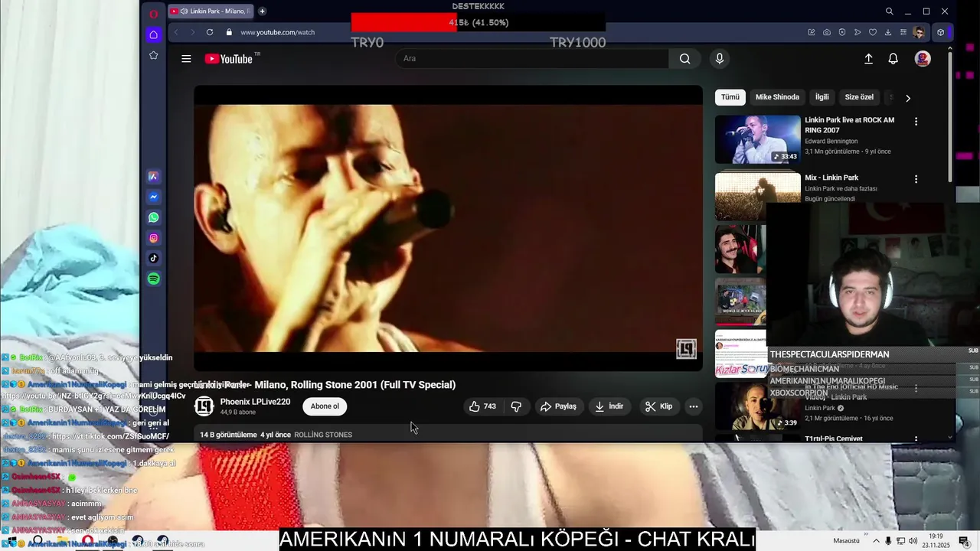Select the İlgili filter chip
Screen dimensions: 980x551
pos(822,97)
